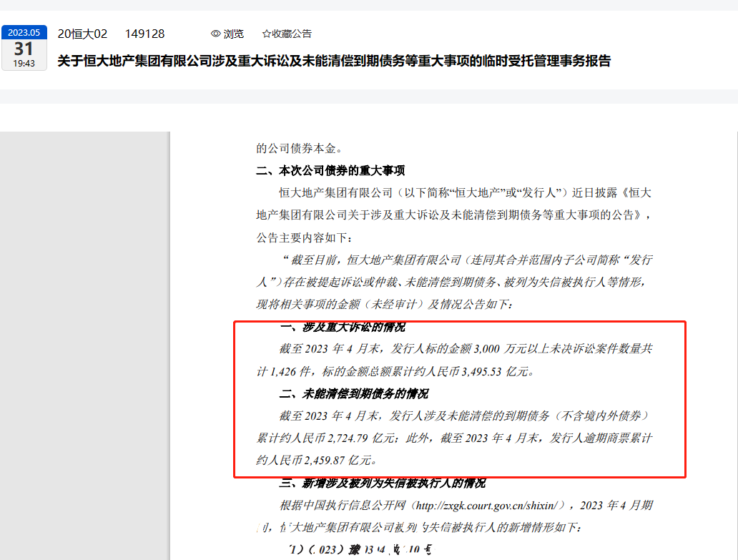Click the eye browse icon
738x560 pixels.
pos(215,34)
